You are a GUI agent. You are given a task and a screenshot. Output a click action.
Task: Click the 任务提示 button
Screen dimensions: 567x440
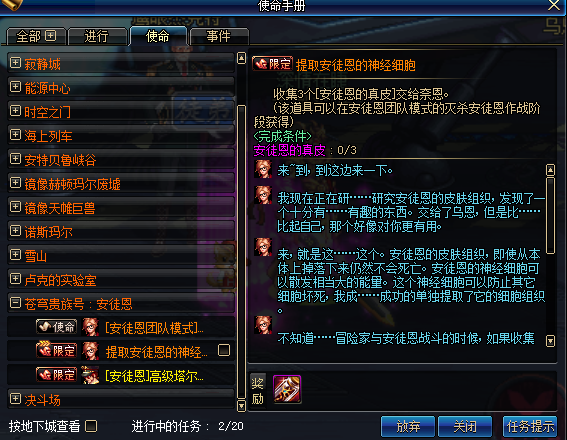point(530,426)
